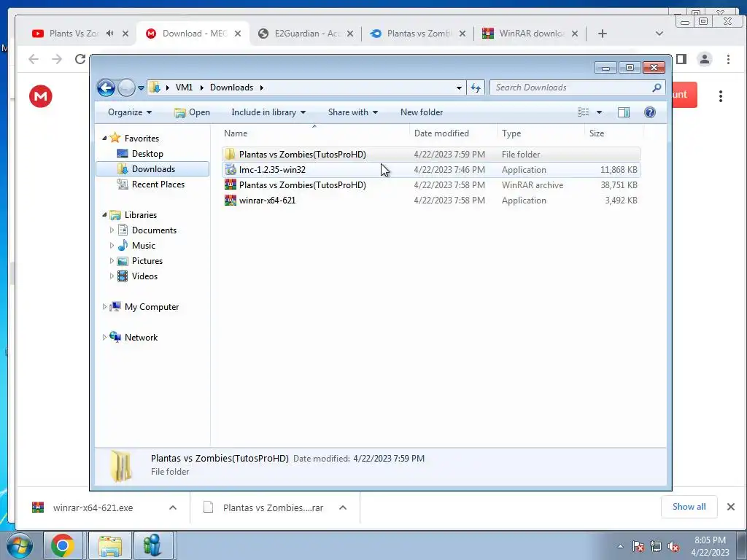Viewport: 747px width, 560px height.
Task: Open the Pictures library
Action: tap(147, 261)
